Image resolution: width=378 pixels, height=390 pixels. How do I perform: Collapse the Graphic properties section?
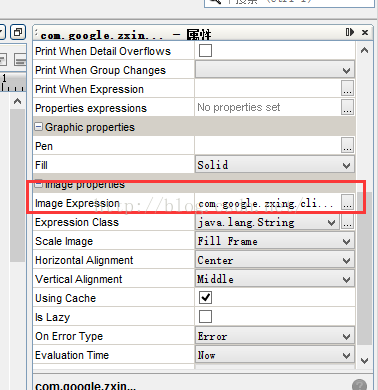click(39, 127)
